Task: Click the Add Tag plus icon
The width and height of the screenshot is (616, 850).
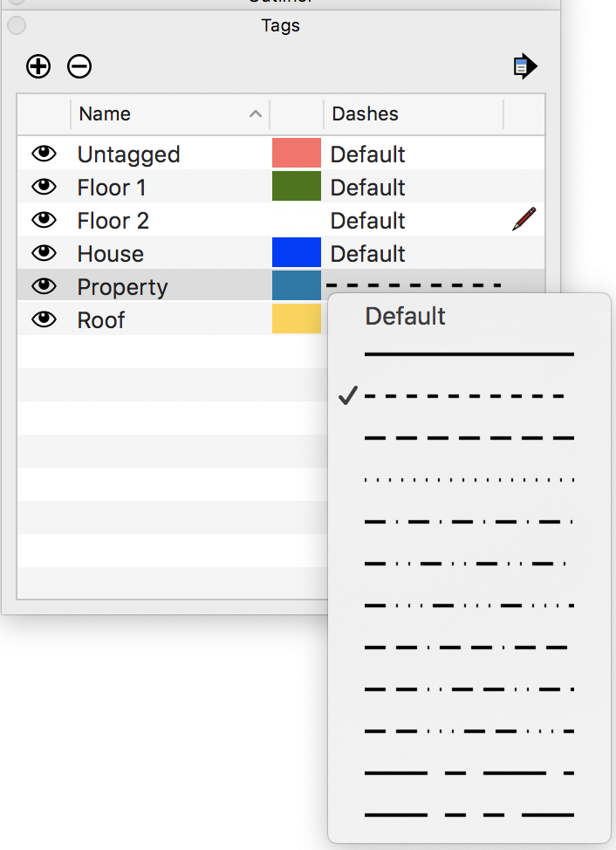Action: pos(38,66)
